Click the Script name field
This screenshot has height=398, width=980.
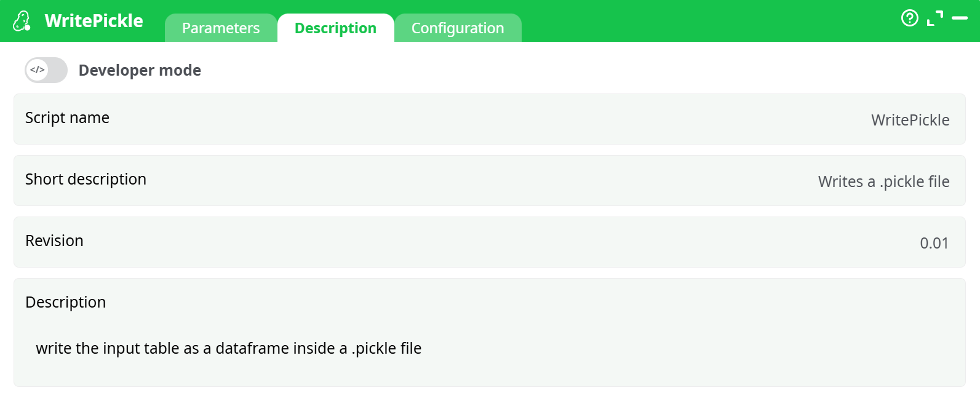67,118
